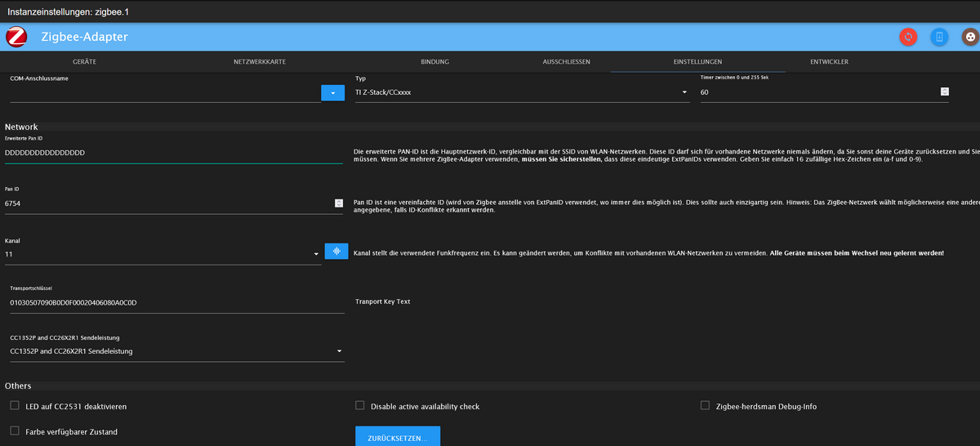980x446 pixels.
Task: Select the Einstellungen tab
Action: tap(697, 62)
